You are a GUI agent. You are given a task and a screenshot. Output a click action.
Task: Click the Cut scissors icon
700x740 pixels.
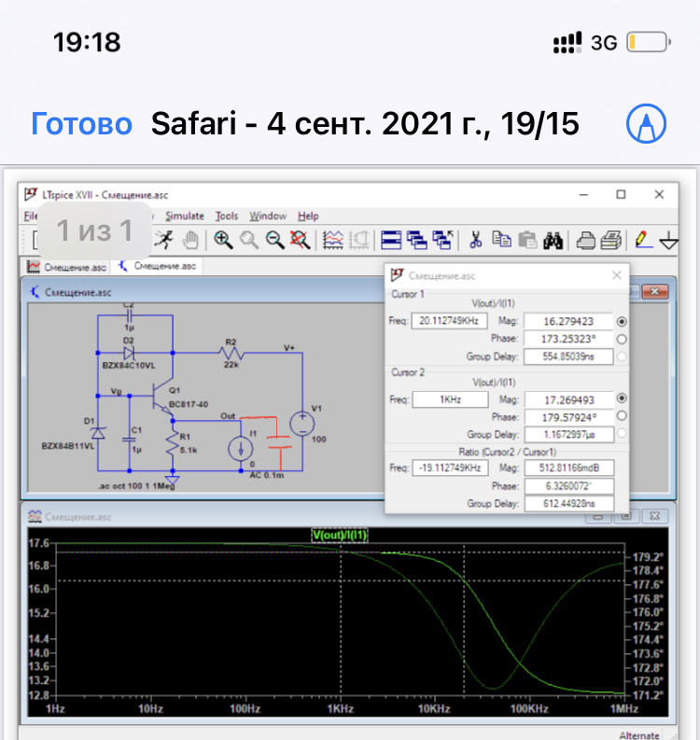pos(475,239)
